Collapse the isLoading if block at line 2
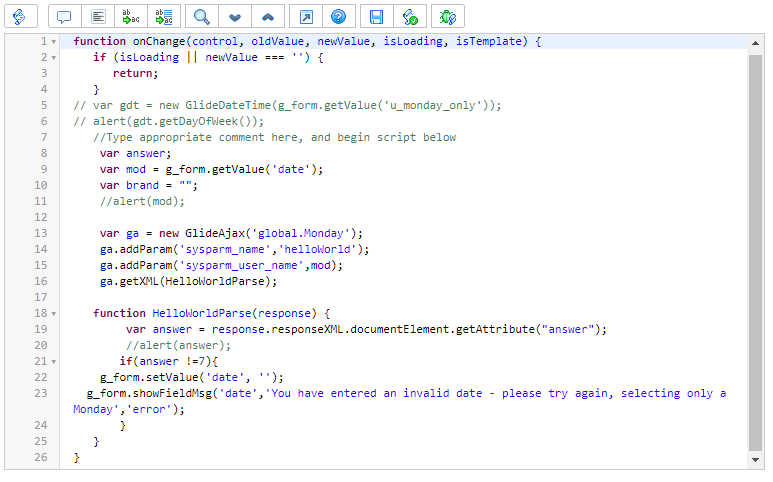 click(x=54, y=58)
